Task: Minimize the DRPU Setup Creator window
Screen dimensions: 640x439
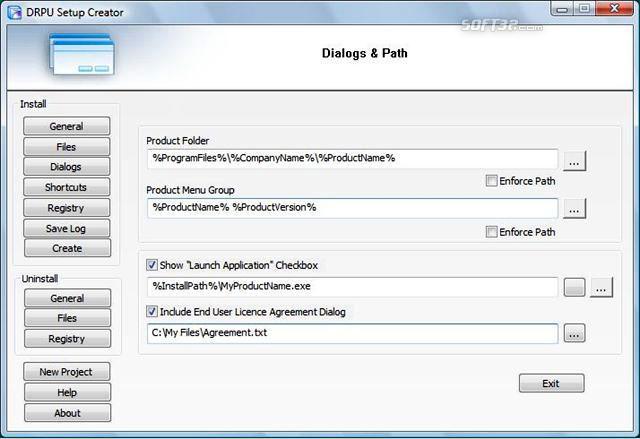Action: click(562, 8)
